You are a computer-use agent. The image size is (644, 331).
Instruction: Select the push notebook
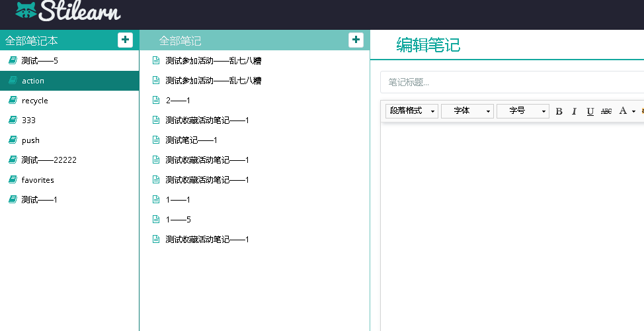(x=69, y=140)
